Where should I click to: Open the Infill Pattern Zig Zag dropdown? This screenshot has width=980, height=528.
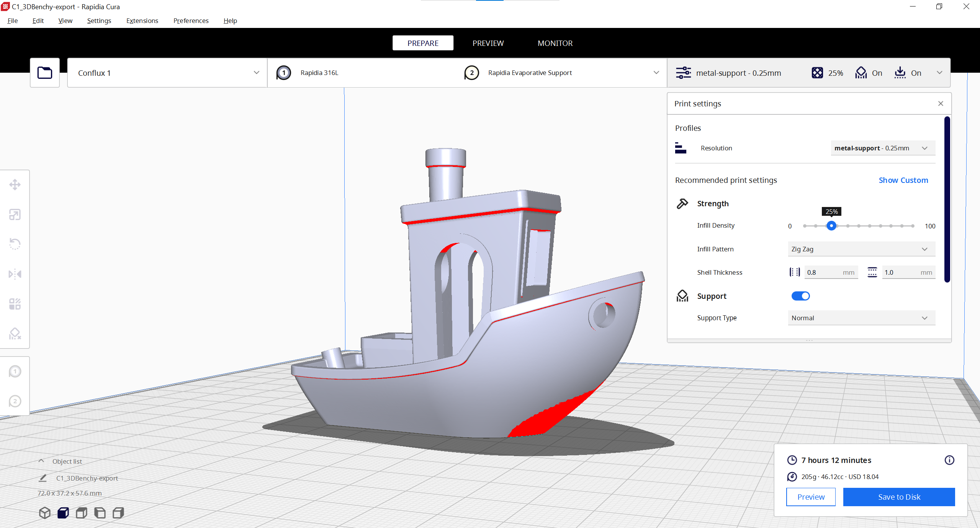(x=861, y=249)
